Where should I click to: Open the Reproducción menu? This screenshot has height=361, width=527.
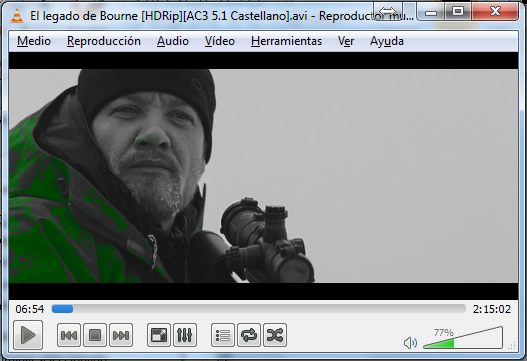pos(104,41)
